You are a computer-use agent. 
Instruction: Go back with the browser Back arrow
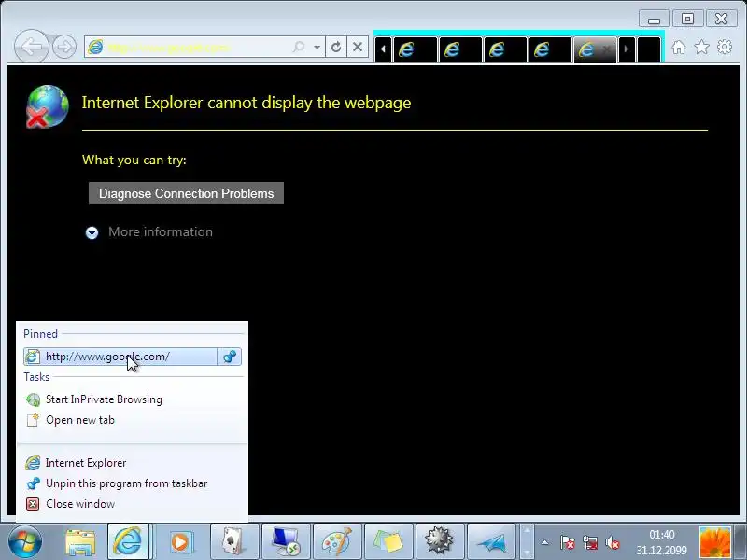[x=32, y=47]
